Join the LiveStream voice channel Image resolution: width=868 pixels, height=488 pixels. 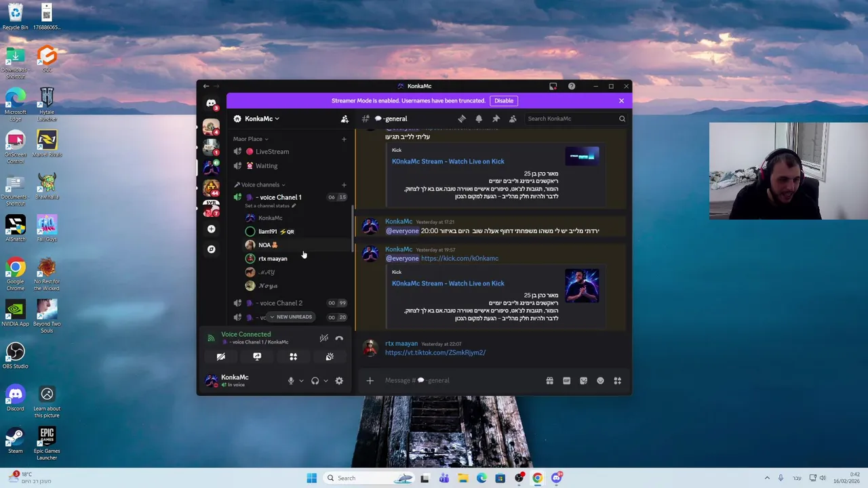tap(290, 152)
